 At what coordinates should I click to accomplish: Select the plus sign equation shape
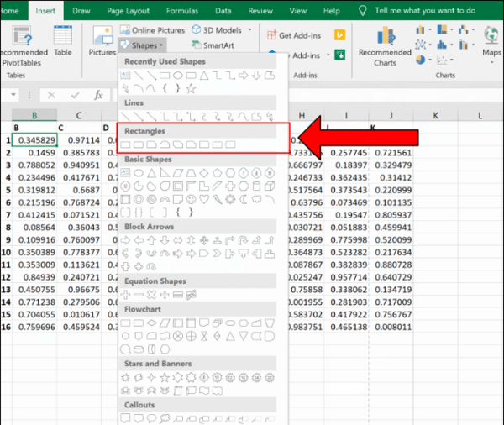(x=125, y=295)
